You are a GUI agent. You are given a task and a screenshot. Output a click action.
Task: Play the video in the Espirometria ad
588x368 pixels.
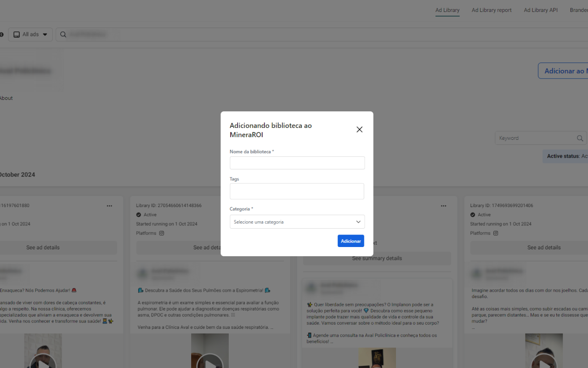coord(210,362)
